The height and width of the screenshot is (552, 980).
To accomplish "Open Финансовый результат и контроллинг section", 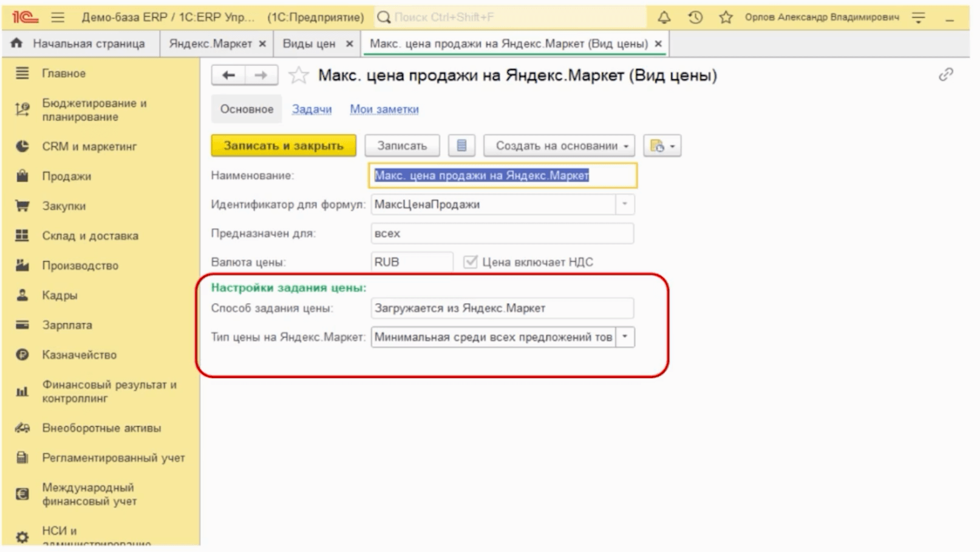I will pos(100,392).
